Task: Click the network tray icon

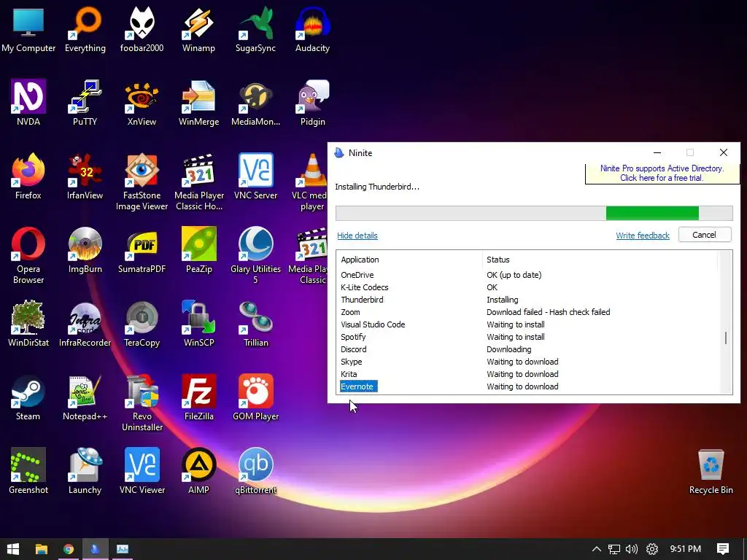Action: click(x=614, y=549)
